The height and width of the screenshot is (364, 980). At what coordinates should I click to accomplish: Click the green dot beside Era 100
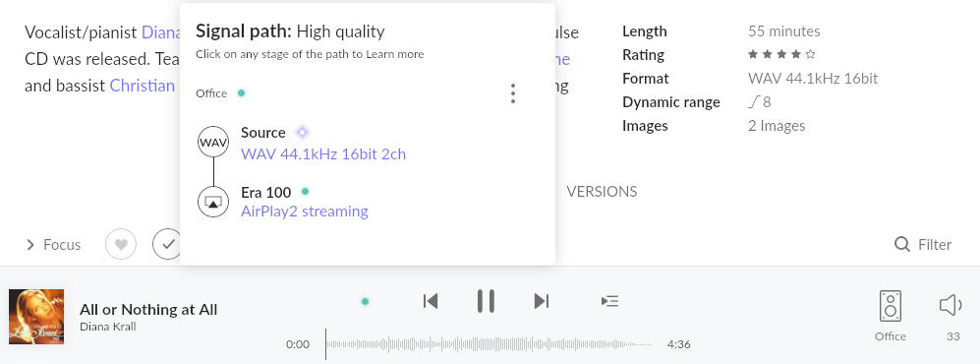coord(305,192)
